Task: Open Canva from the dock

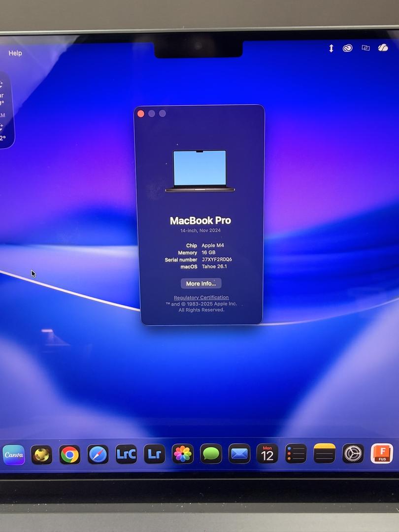Action: (14, 455)
